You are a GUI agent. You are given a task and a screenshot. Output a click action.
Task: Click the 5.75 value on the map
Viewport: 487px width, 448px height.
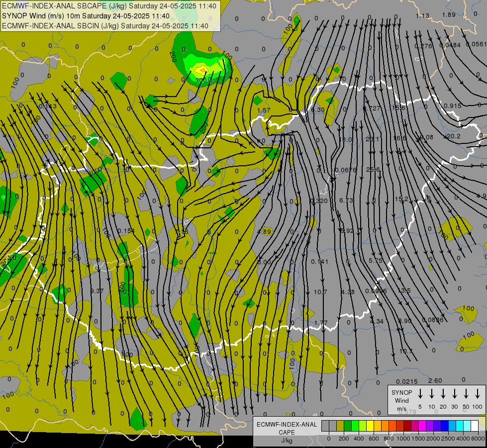pos(375,260)
